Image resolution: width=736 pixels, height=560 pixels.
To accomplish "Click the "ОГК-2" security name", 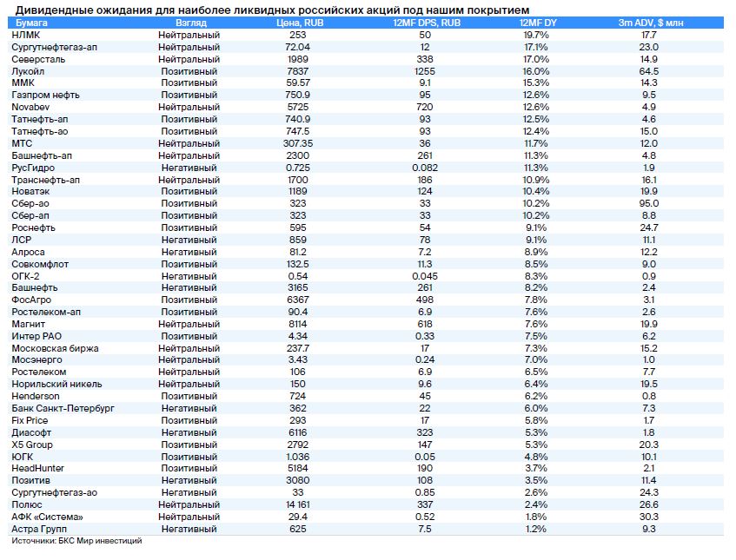I will click(26, 277).
